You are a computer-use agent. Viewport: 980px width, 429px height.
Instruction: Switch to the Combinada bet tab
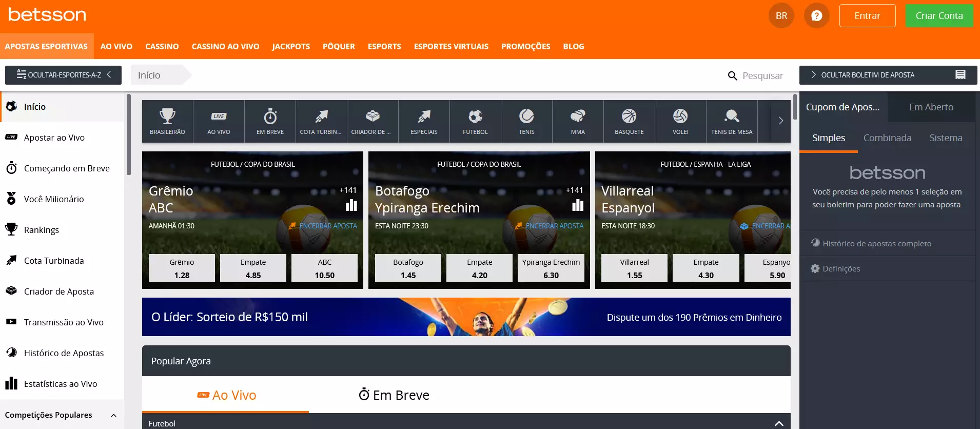tap(887, 138)
